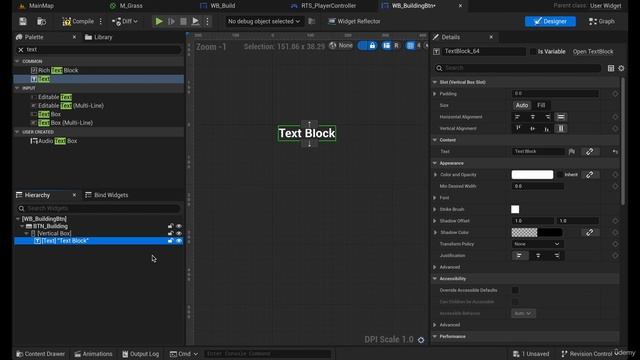Open localization preview None selector
Image resolution: width=640 pixels, height=360 pixels.
point(341,46)
